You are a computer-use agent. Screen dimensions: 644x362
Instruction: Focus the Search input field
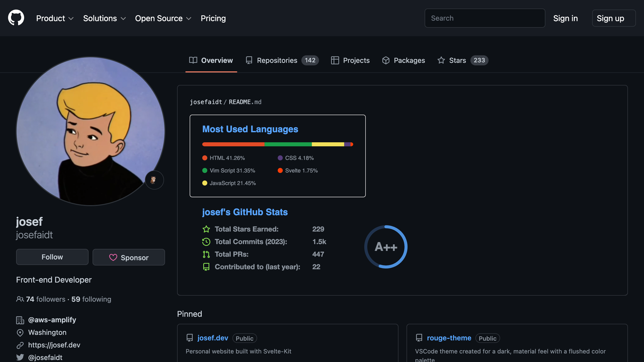485,18
